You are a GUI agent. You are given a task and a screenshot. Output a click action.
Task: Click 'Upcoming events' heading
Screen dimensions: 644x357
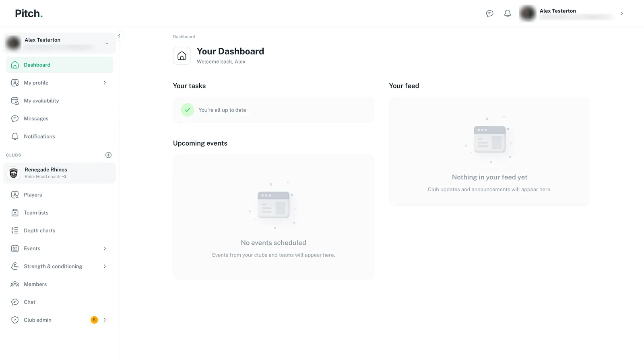(x=200, y=143)
